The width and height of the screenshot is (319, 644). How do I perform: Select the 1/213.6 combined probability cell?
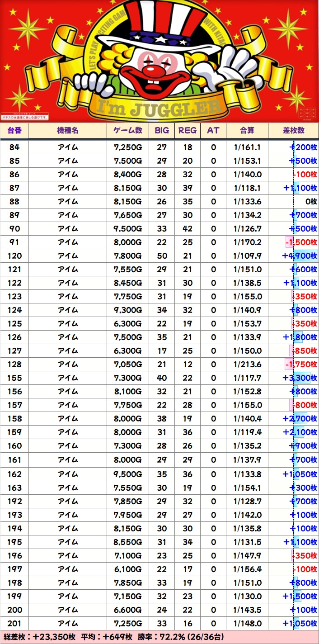(247, 365)
